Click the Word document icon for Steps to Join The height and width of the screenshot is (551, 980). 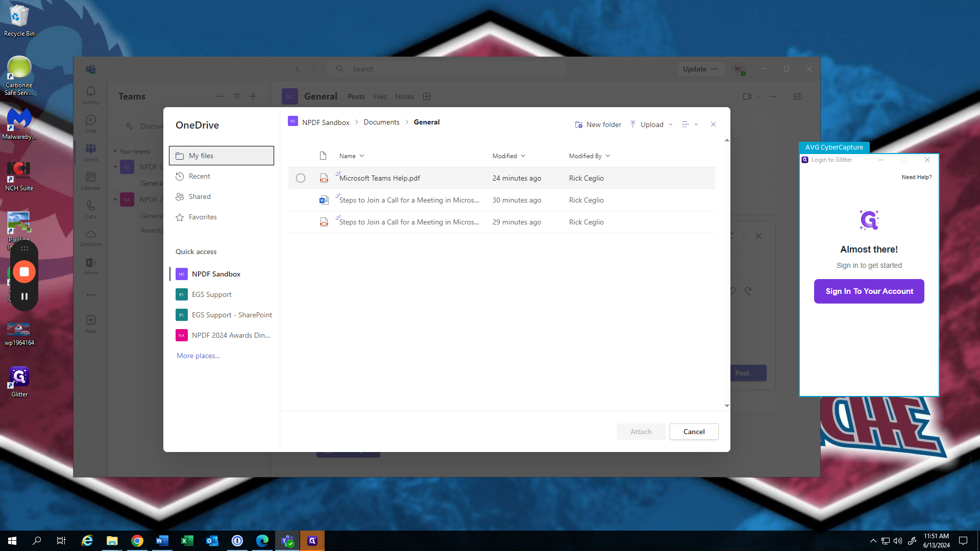[x=324, y=200]
